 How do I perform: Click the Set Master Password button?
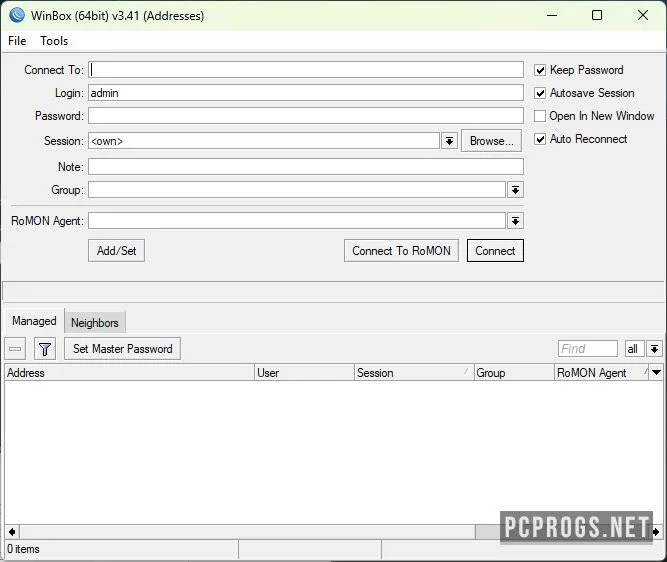(123, 349)
